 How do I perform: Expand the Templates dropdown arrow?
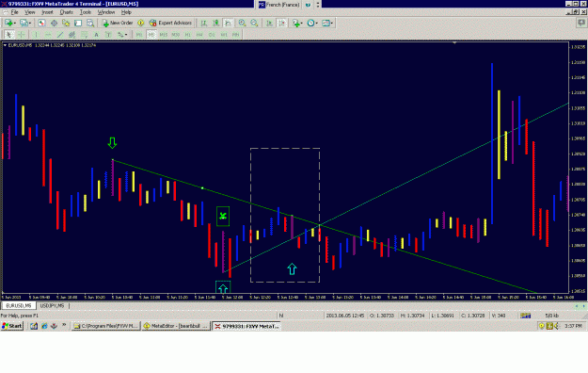[331, 24]
